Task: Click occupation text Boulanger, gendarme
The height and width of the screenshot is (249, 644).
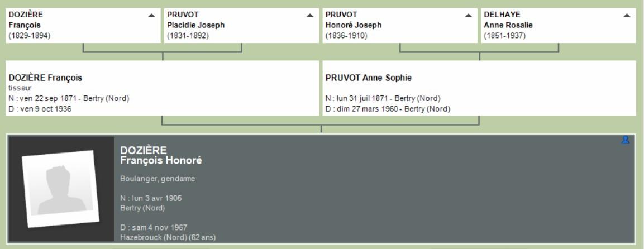Action: [x=158, y=179]
